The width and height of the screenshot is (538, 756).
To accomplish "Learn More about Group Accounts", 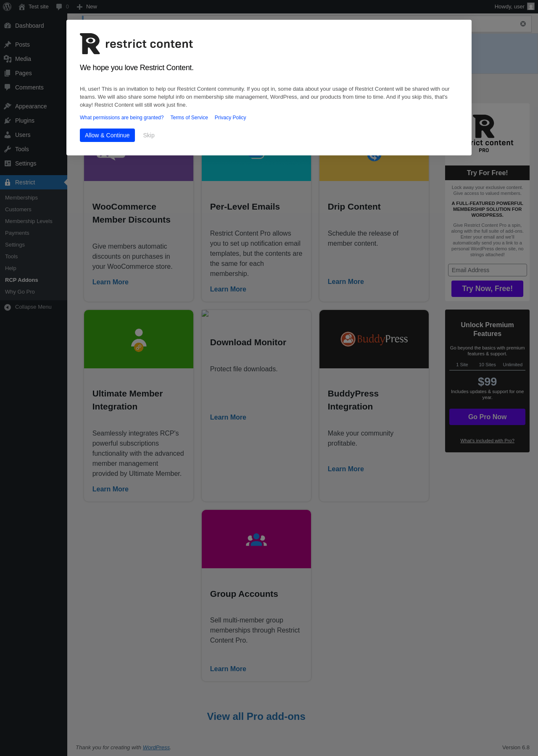I will 228,669.
